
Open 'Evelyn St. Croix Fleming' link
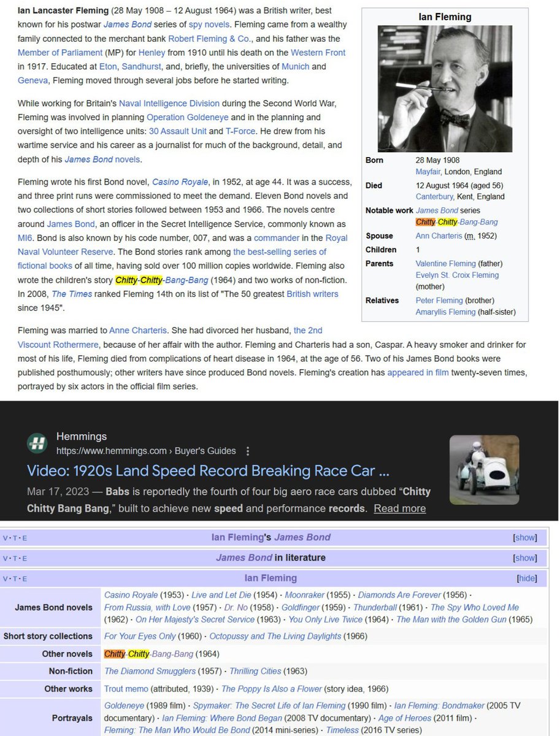(457, 275)
